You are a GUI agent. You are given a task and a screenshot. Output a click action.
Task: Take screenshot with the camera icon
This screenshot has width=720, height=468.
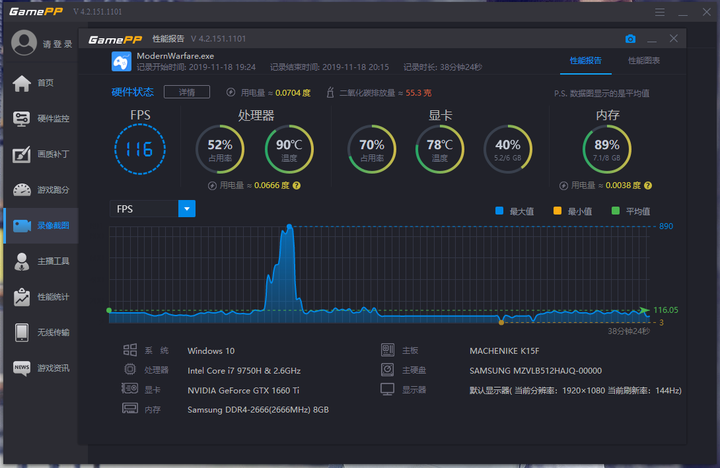point(630,39)
